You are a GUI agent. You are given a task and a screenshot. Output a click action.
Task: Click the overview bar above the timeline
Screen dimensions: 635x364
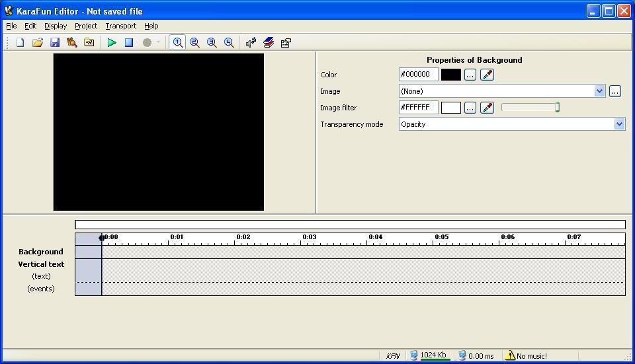[351, 225]
